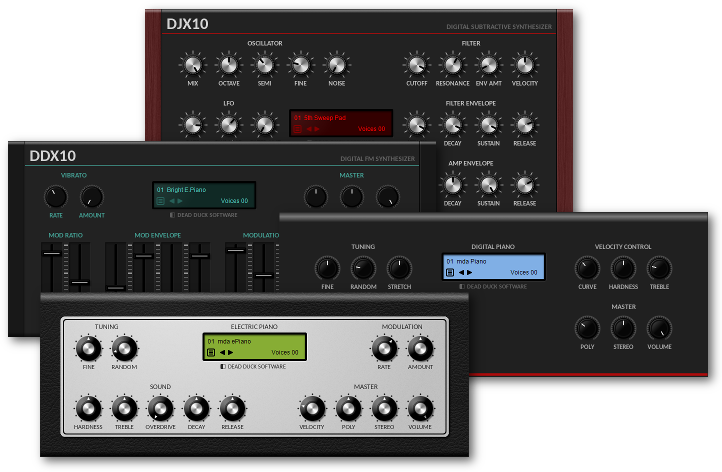Click the DDX10 vibrato RATE knob

[x=56, y=197]
